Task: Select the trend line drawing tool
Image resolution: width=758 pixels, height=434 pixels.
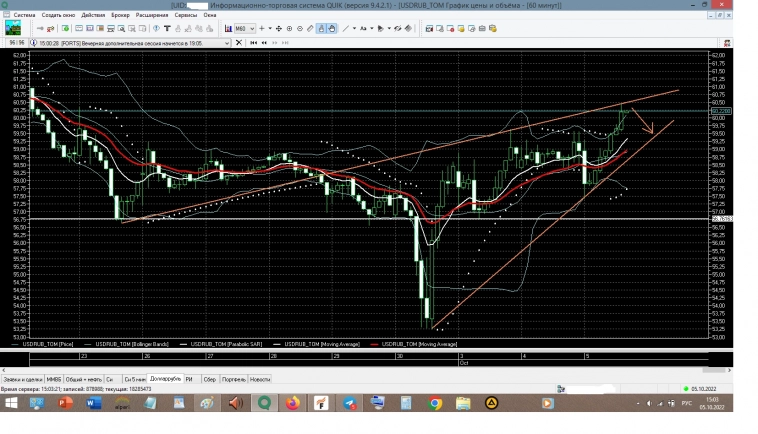Action: [x=346, y=29]
